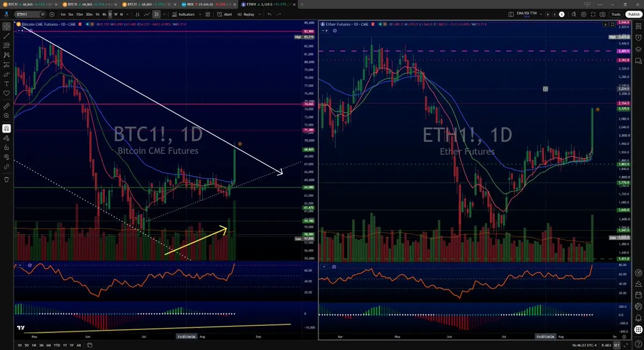Image resolution: width=644 pixels, height=350 pixels.
Task: Select the 15m timeframe
Action: [79, 14]
